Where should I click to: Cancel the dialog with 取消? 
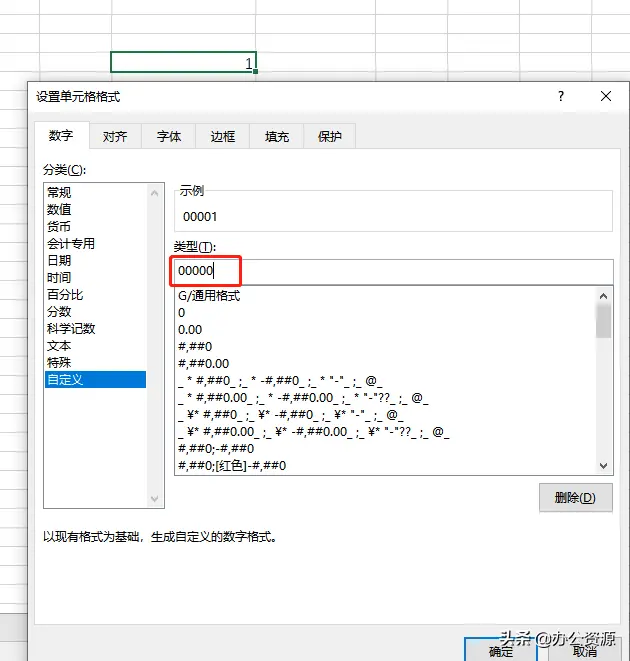[x=585, y=650]
